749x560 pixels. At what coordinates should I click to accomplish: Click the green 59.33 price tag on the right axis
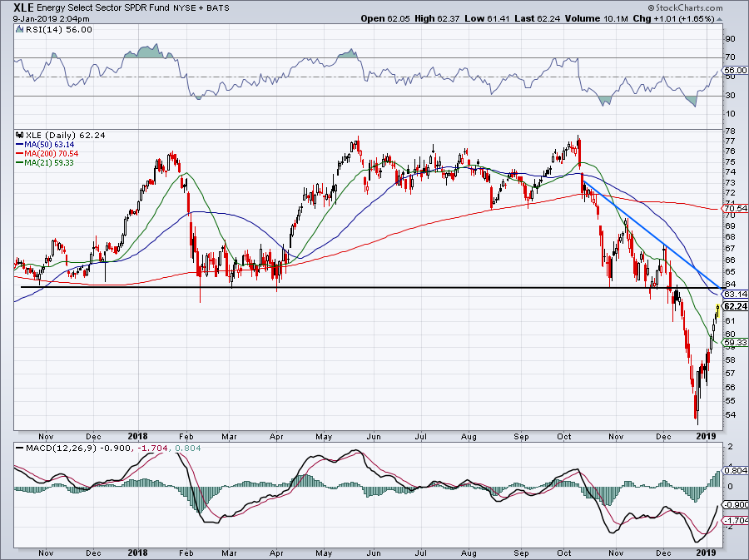736,342
